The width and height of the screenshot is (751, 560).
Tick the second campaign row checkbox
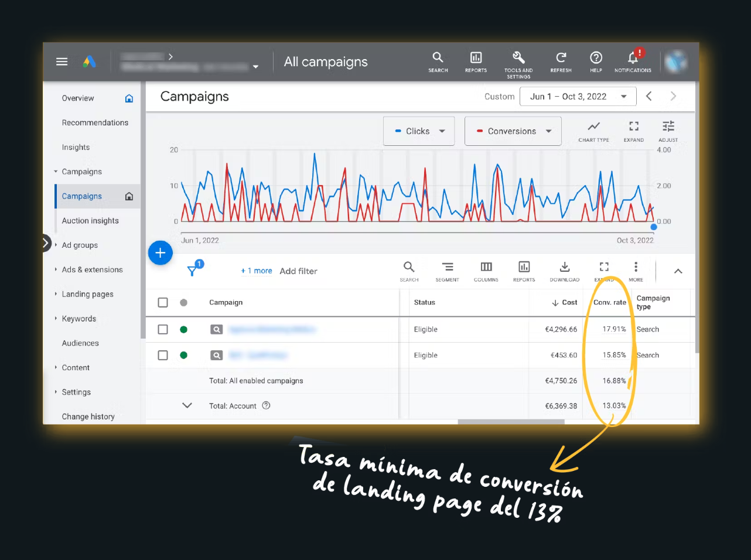tap(163, 355)
